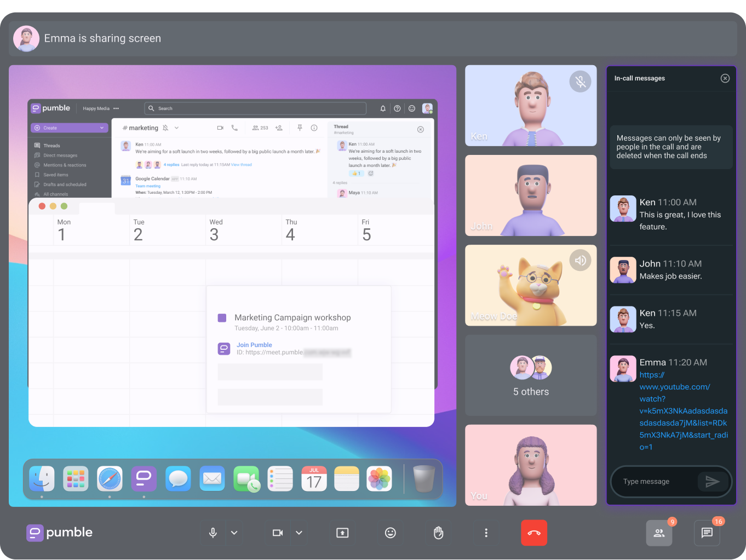The width and height of the screenshot is (746, 560).
Task: Click the Search field in shared Pumble
Action: pyautogui.click(x=255, y=108)
